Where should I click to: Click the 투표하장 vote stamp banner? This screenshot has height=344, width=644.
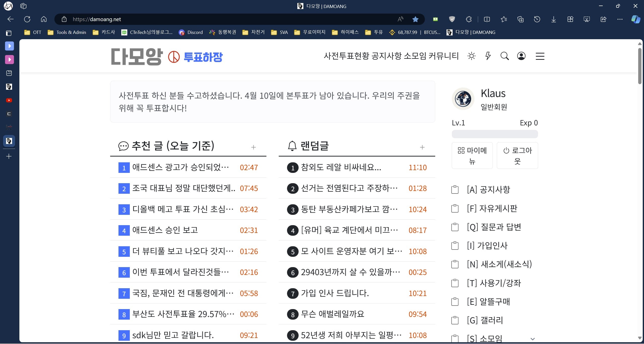[195, 57]
